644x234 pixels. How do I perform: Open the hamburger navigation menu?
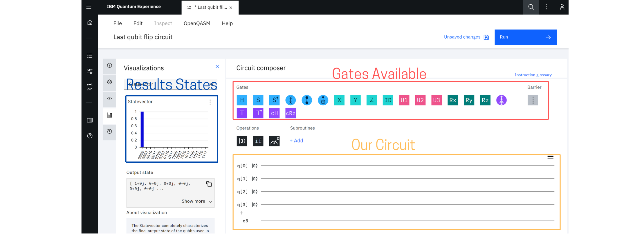pyautogui.click(x=89, y=7)
